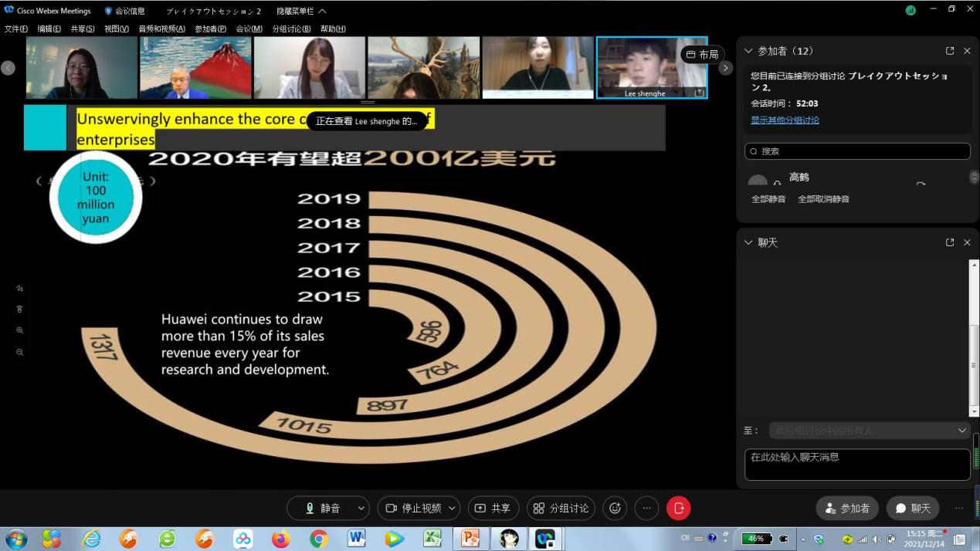Open the 分组讨论(B) menu
This screenshot has height=551, width=980.
point(291,29)
